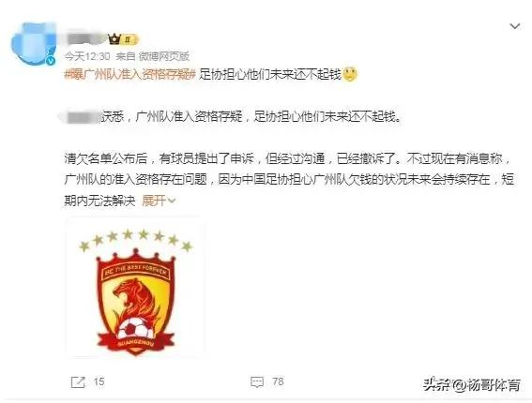532x403 pixels.
Task: Click the 头条@杨哥体育 watermark
Action: (x=472, y=384)
